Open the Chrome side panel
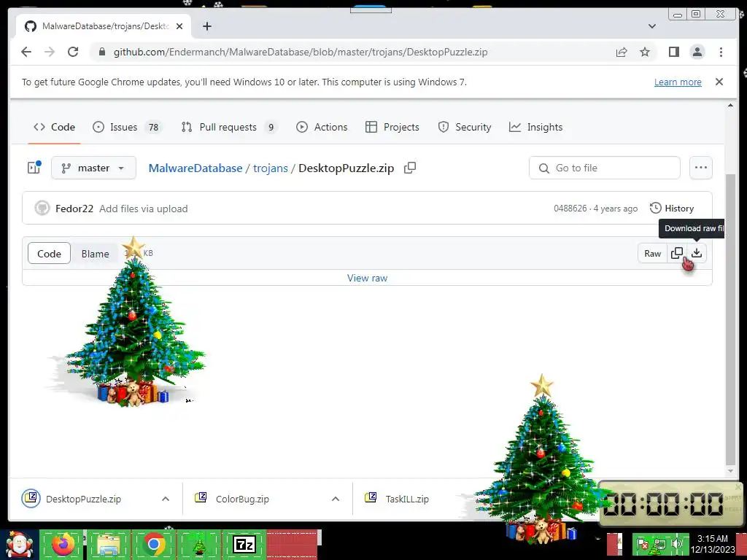 coord(673,52)
